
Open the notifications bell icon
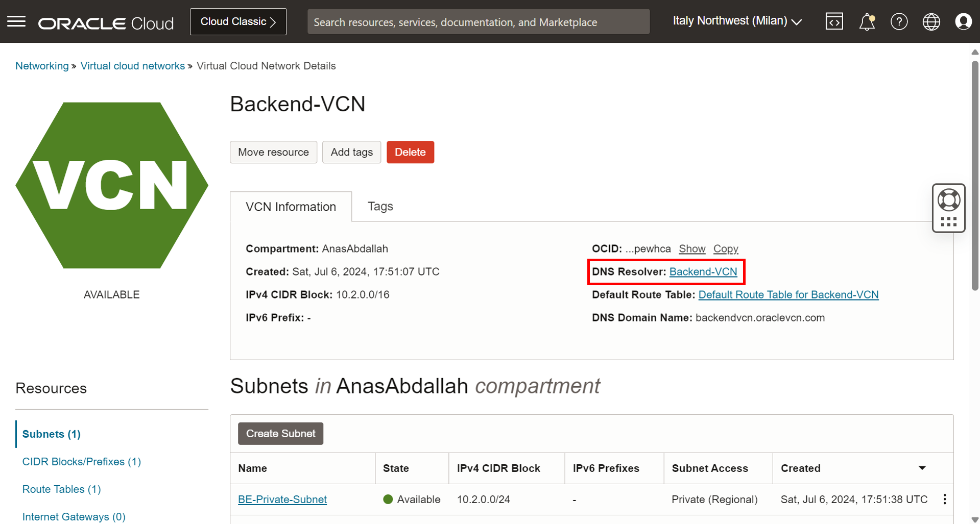coord(867,21)
